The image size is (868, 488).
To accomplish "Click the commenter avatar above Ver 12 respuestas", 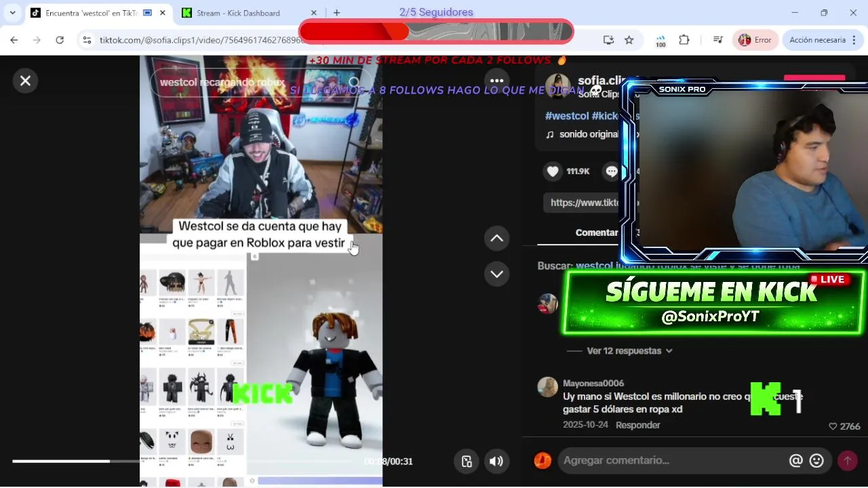I will click(x=547, y=304).
